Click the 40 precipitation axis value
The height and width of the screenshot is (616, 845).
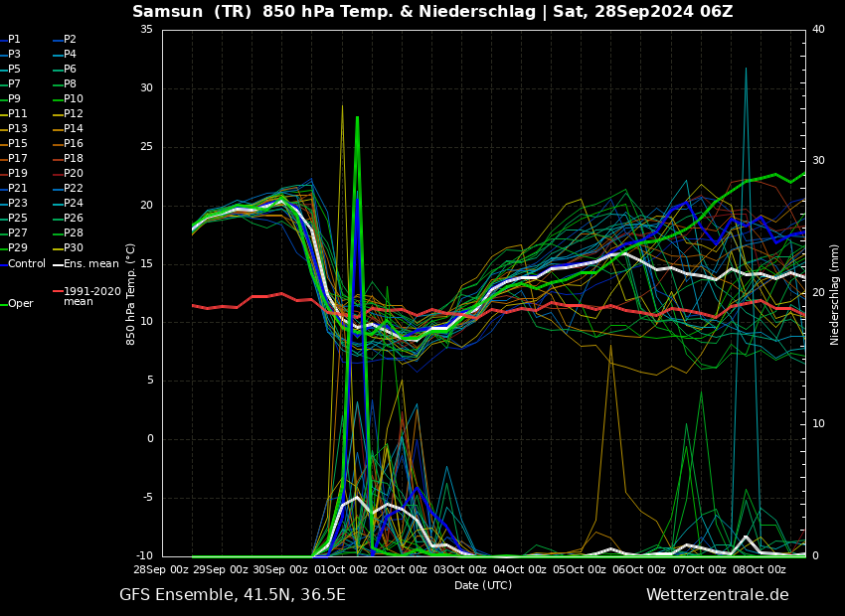(818, 29)
